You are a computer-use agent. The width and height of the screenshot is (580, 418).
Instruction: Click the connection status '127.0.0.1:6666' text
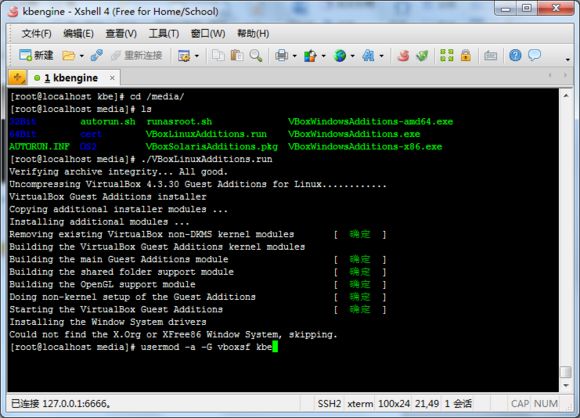(77, 404)
